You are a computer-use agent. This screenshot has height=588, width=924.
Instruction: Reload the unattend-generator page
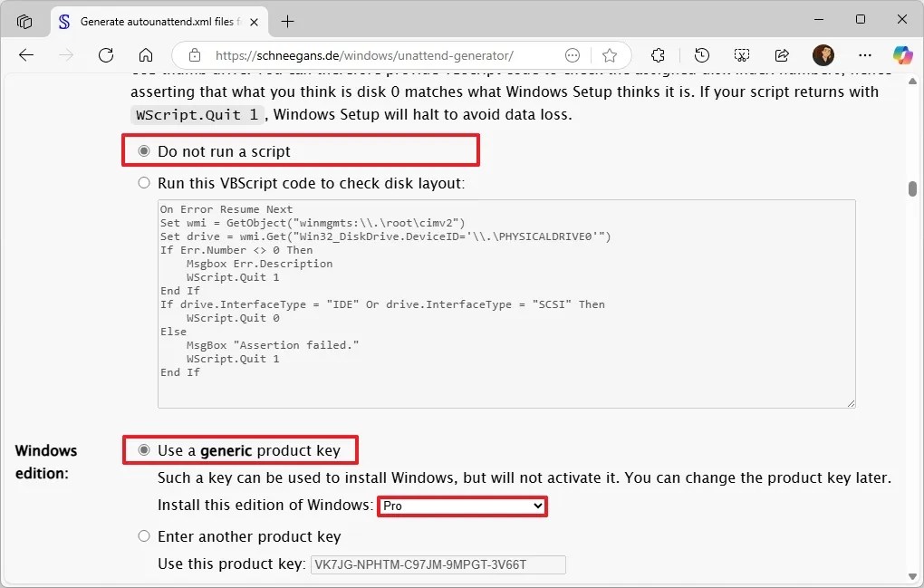pyautogui.click(x=108, y=55)
